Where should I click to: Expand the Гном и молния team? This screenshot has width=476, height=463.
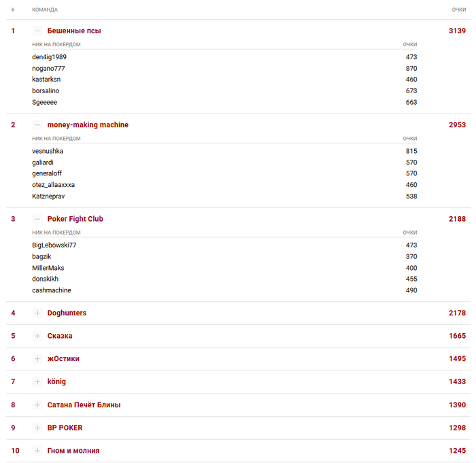coord(37,451)
